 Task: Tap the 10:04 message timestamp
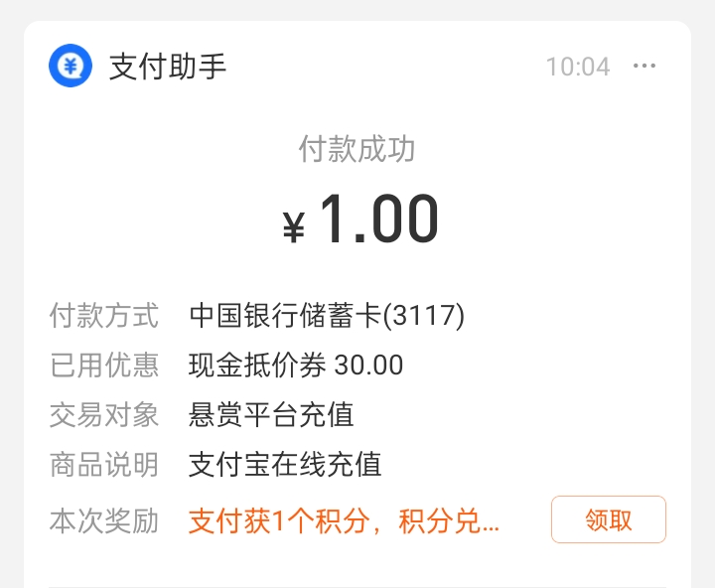(x=578, y=67)
